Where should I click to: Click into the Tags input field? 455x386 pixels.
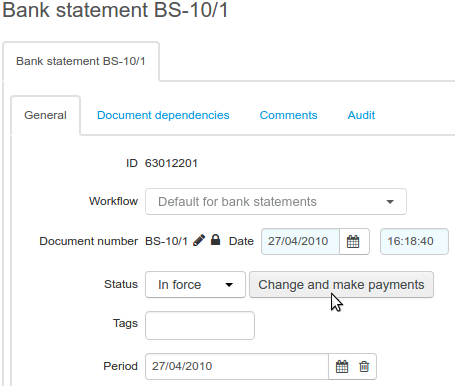click(200, 325)
